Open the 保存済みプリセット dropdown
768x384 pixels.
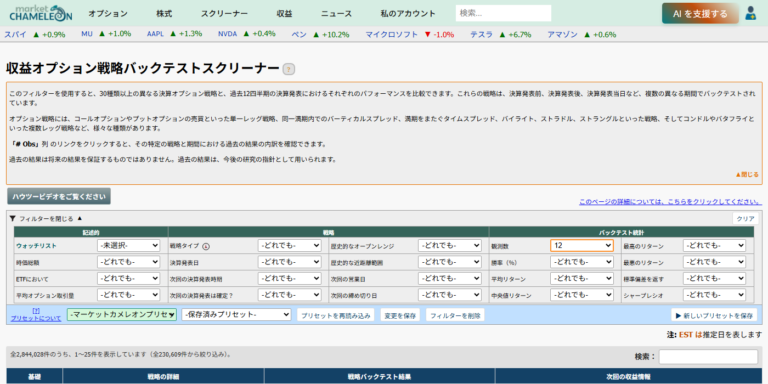[x=237, y=315]
